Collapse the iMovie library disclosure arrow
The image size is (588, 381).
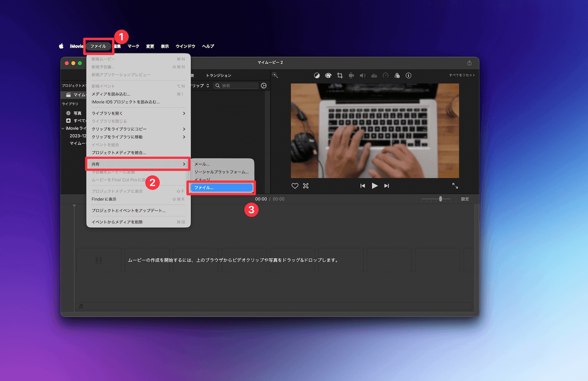[63, 129]
